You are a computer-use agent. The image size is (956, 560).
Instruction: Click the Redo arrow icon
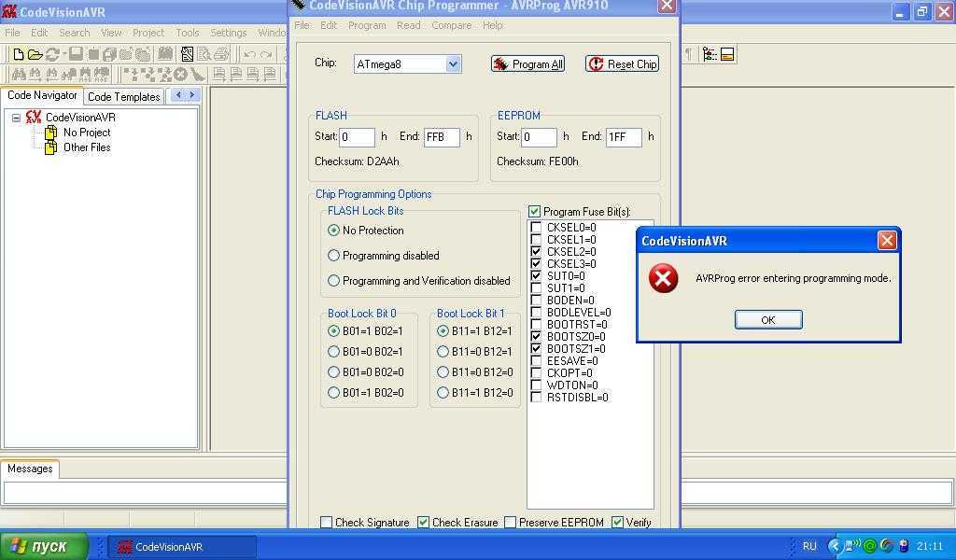coord(266,55)
